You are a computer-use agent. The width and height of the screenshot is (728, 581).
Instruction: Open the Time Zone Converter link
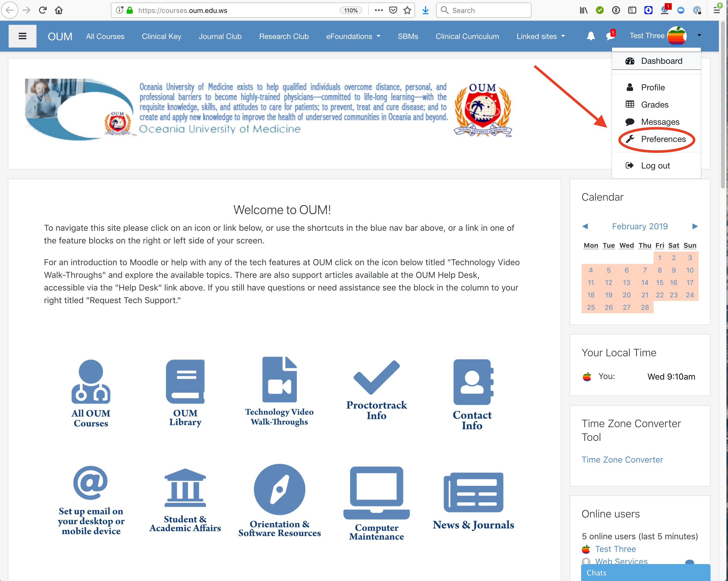pyautogui.click(x=622, y=460)
